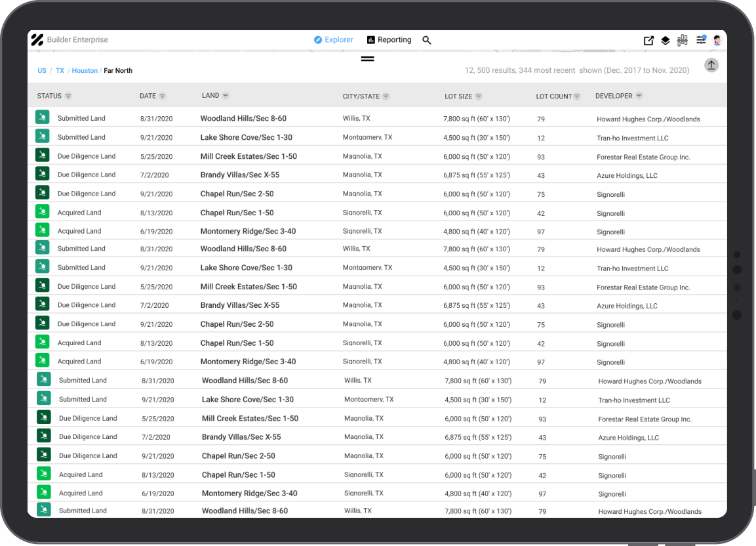Click the first Chapel Run/Sec 1-50 row status icon
Viewport: 756px width, 546px height.
43,211
